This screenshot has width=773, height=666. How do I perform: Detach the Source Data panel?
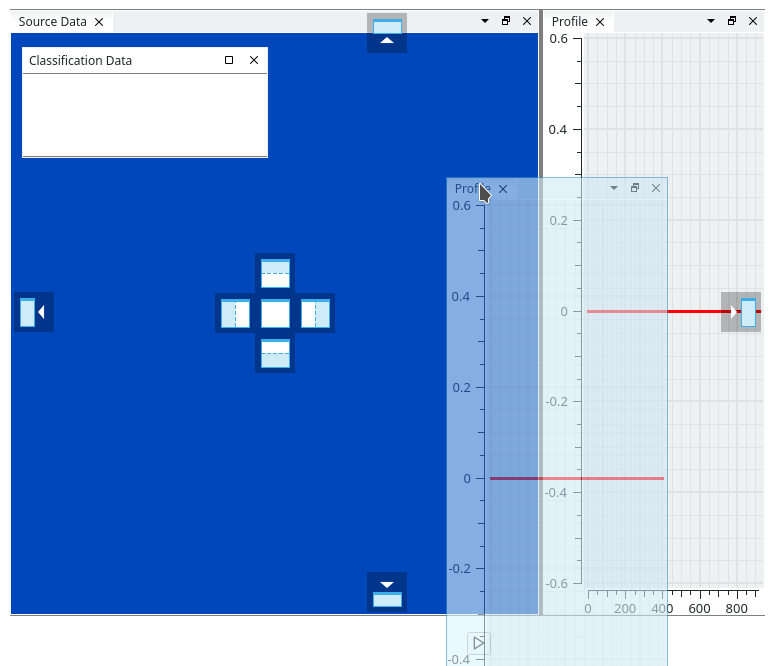click(x=506, y=21)
